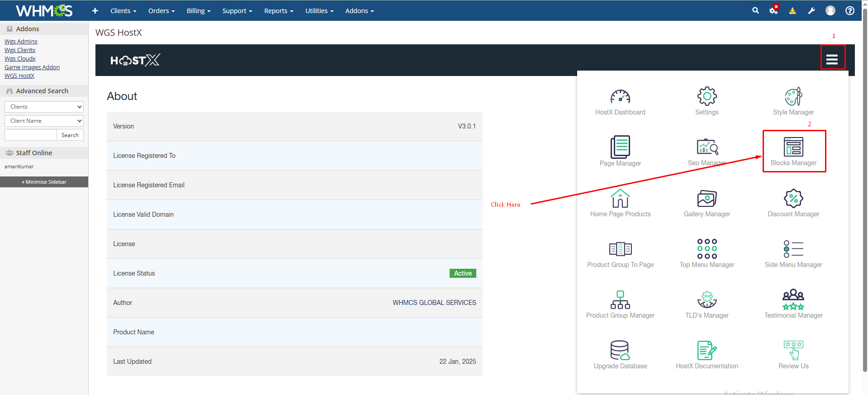Minimise the sidebar

(44, 182)
